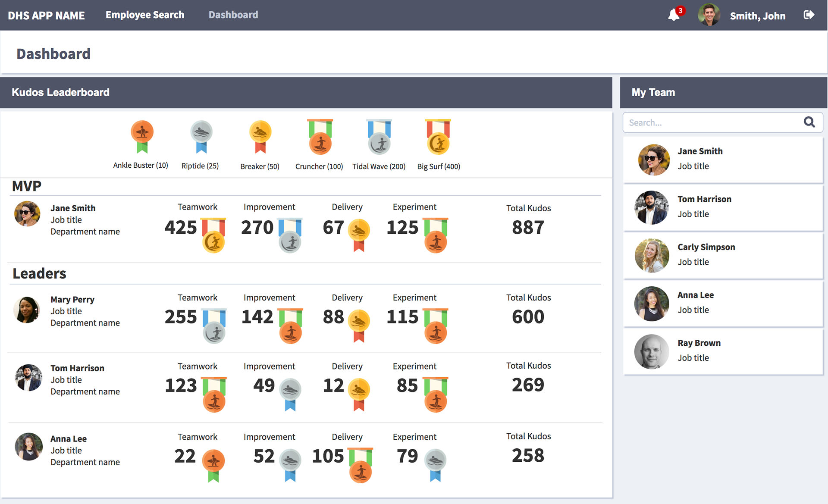Switch to the Dashboard nav item
828x504 pixels.
click(233, 15)
